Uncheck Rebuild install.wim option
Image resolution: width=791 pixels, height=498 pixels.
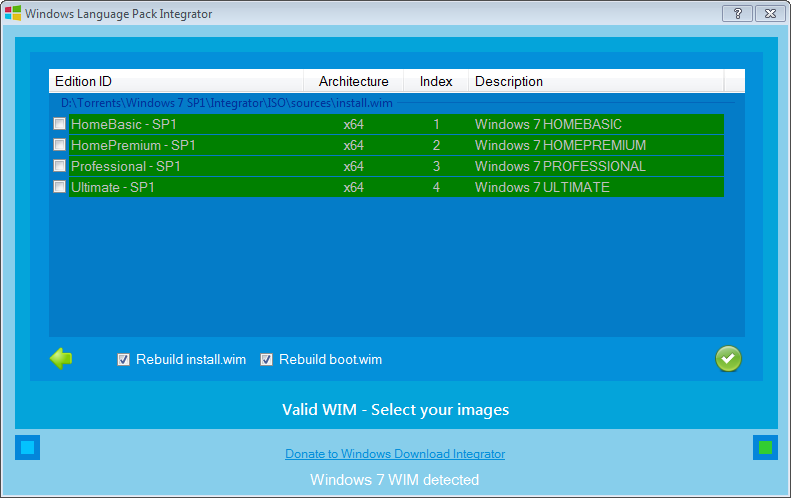click(x=123, y=359)
